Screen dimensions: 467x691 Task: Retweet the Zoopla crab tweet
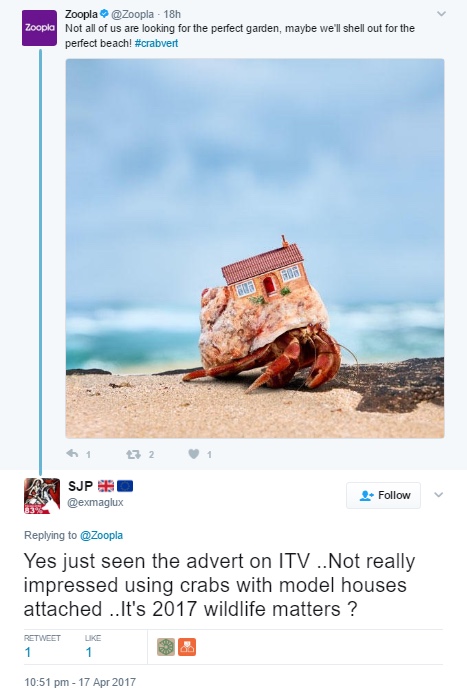coord(133,454)
